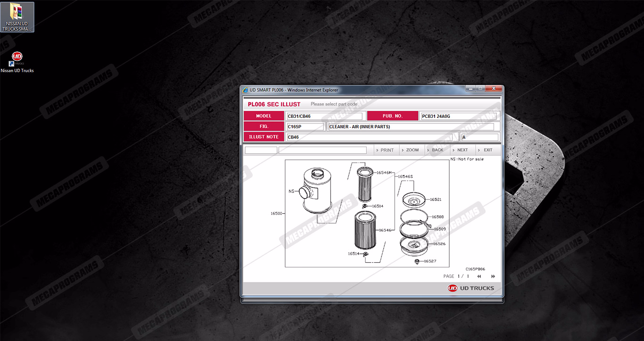
Task: Select part code 16509 in the diagram
Action: pyautogui.click(x=440, y=229)
